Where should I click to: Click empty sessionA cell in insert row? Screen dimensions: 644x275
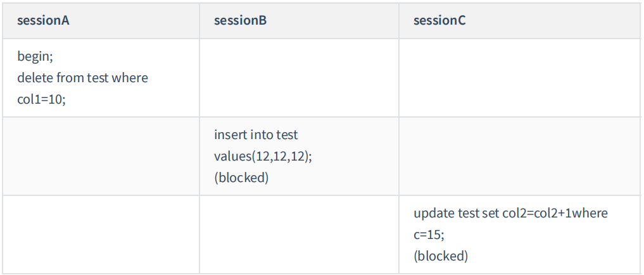100,156
